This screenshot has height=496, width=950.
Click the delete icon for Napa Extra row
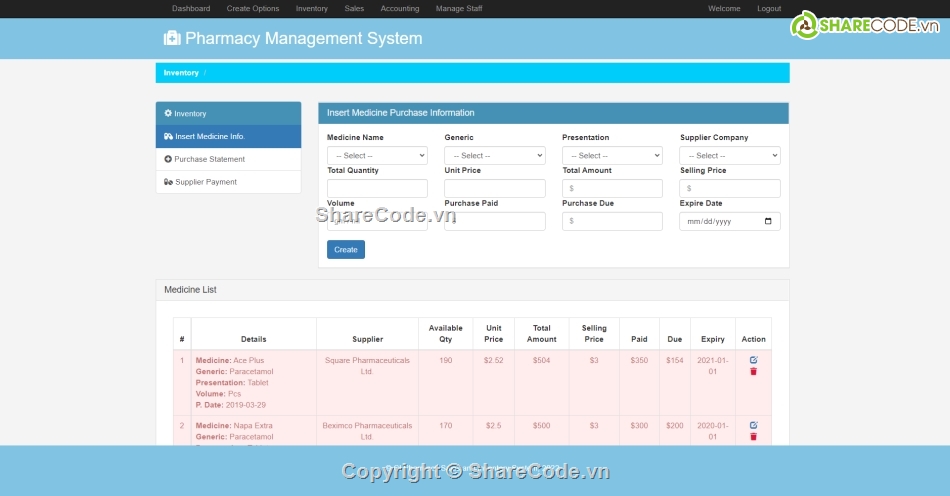[753, 436]
